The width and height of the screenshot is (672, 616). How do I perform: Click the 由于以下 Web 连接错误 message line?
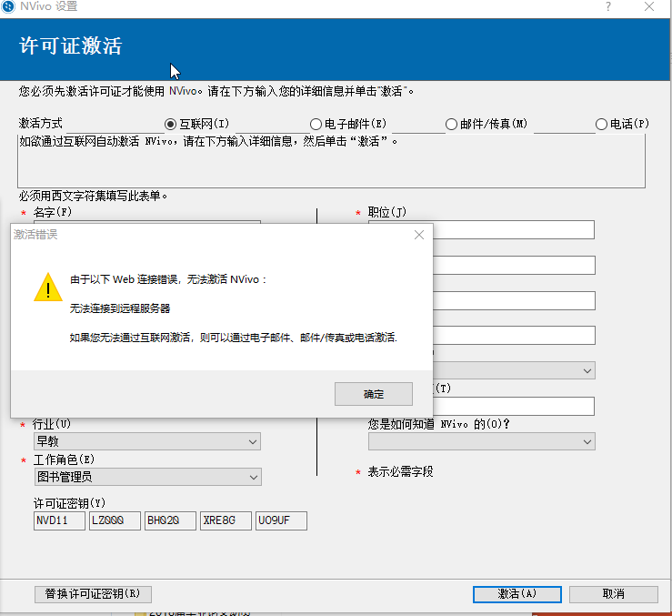tap(168, 279)
